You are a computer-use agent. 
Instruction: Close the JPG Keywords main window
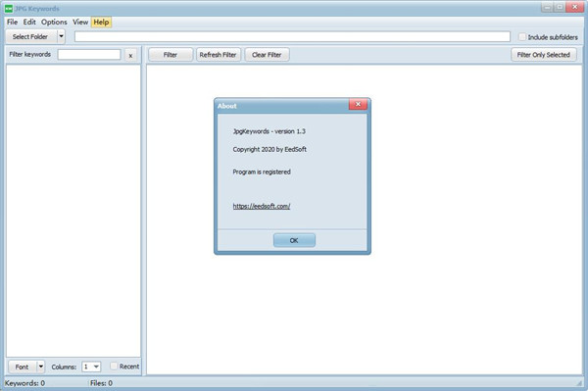574,7
